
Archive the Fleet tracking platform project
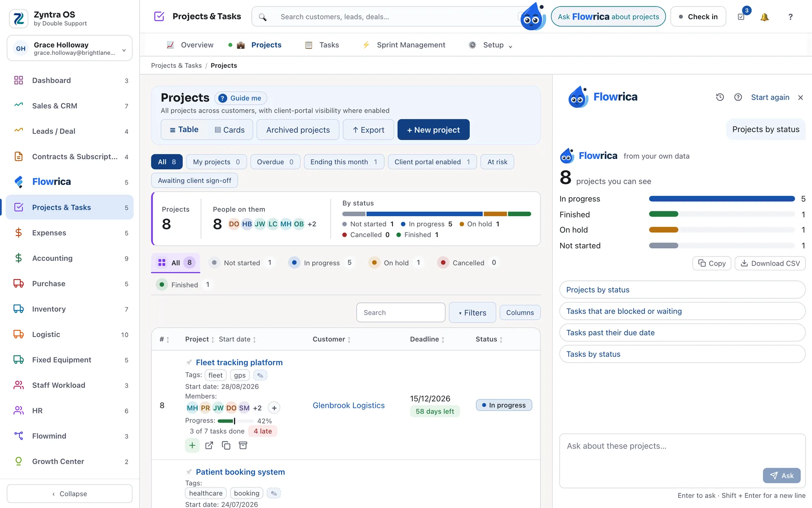(x=243, y=445)
